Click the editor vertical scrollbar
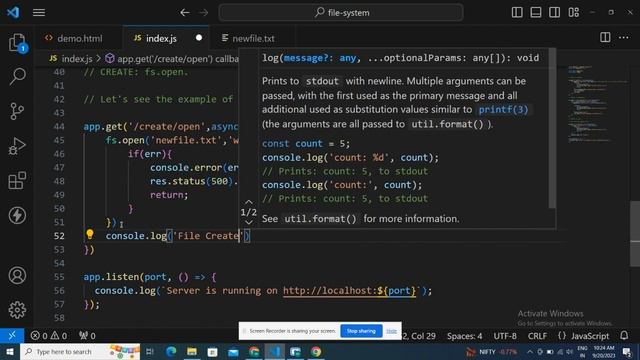Image resolution: width=640 pixels, height=360 pixels. (x=635, y=233)
